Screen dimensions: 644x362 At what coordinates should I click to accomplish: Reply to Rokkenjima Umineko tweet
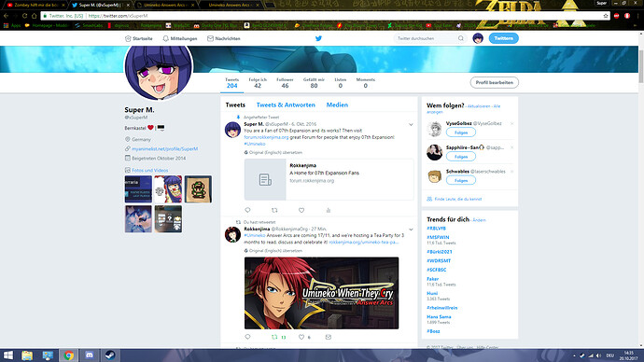pyautogui.click(x=247, y=337)
